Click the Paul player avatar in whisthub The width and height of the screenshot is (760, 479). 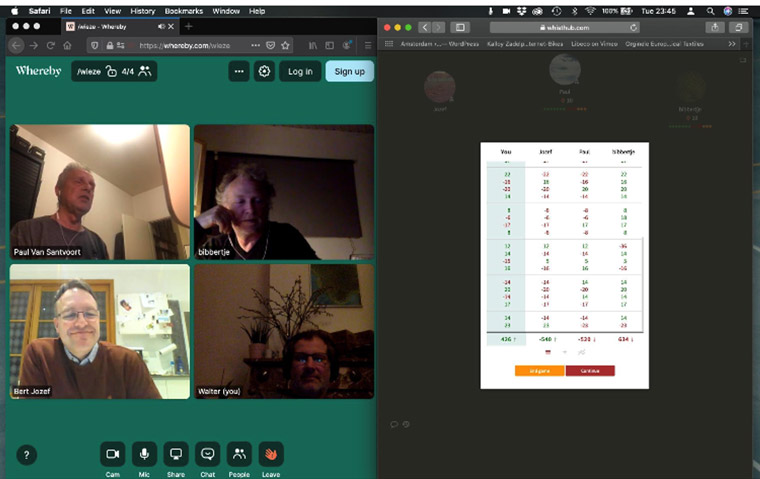click(565, 69)
